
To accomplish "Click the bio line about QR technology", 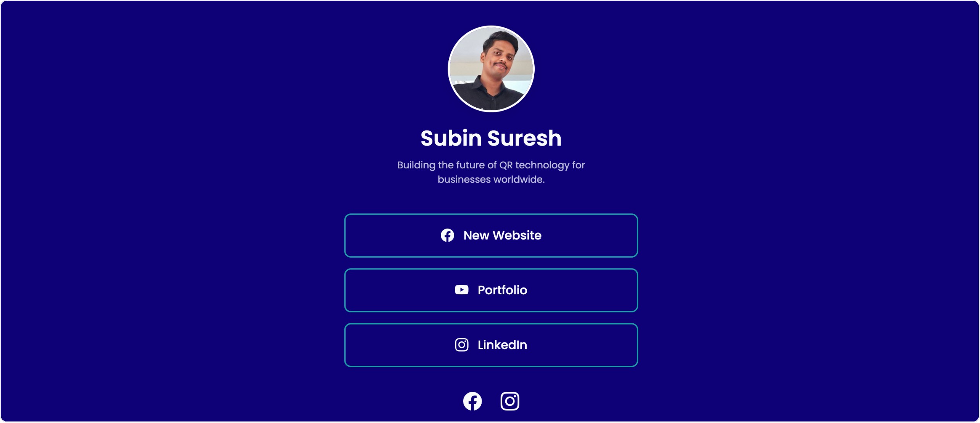I will [491, 165].
